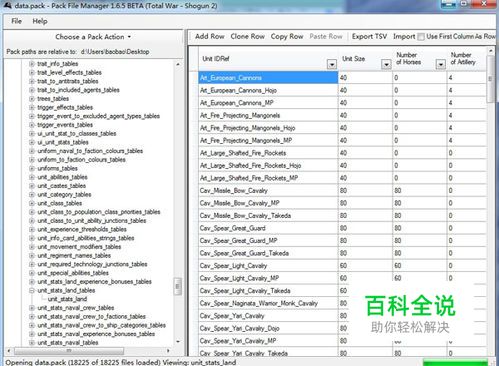Image resolution: width=499 pixels, height=366 pixels.
Task: Select unit_special_abilities_tables in the tree
Action: (73, 273)
